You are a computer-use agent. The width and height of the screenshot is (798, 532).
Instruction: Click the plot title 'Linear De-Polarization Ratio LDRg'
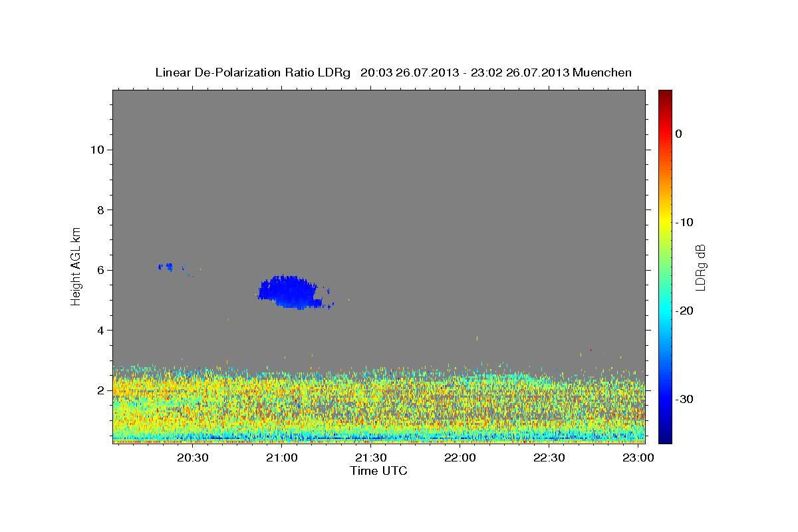(x=253, y=72)
